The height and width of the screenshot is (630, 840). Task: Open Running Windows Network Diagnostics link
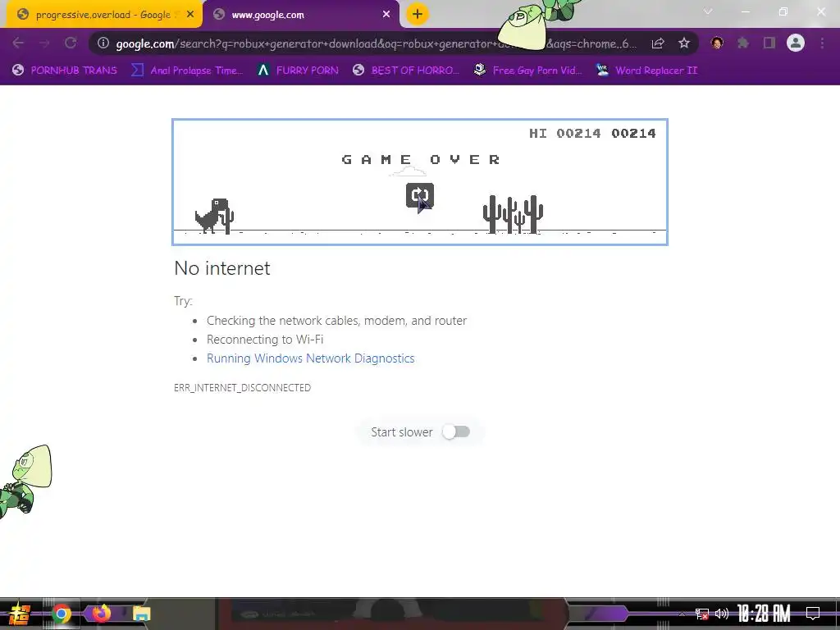[310, 358]
